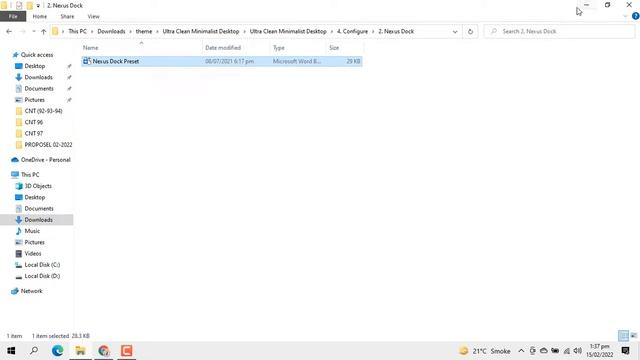Open Downloads under This PC
The image size is (640, 360).
click(x=38, y=220)
